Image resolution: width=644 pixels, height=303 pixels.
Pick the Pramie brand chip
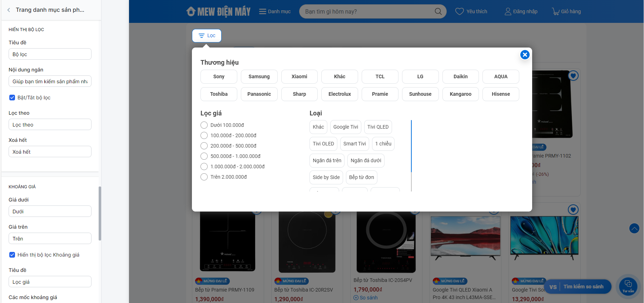[380, 94]
